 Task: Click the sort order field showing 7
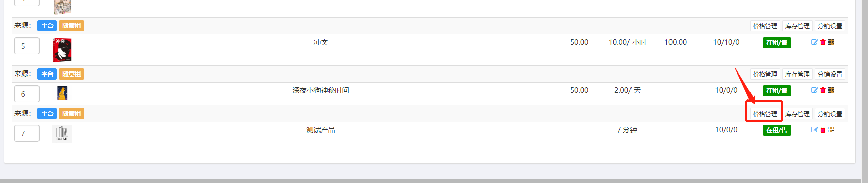(x=27, y=133)
